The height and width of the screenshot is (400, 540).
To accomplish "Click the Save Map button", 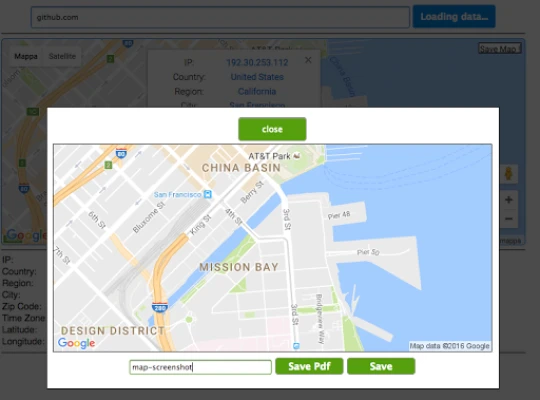I will (499, 49).
